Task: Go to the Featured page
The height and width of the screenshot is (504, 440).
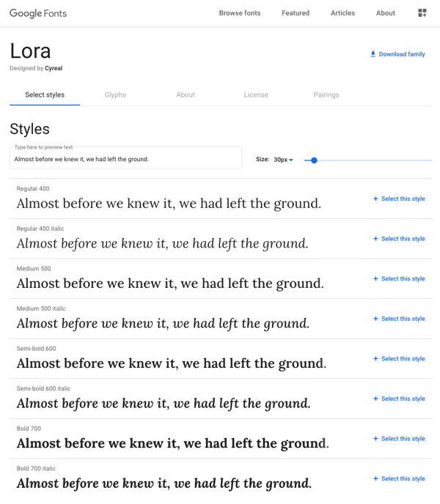Action: [x=296, y=13]
